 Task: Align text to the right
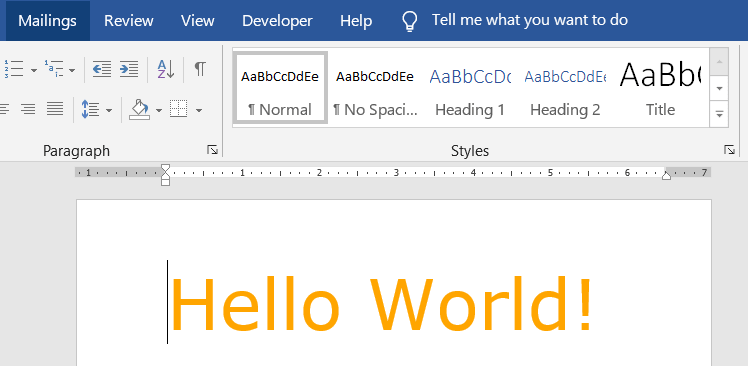(28, 110)
